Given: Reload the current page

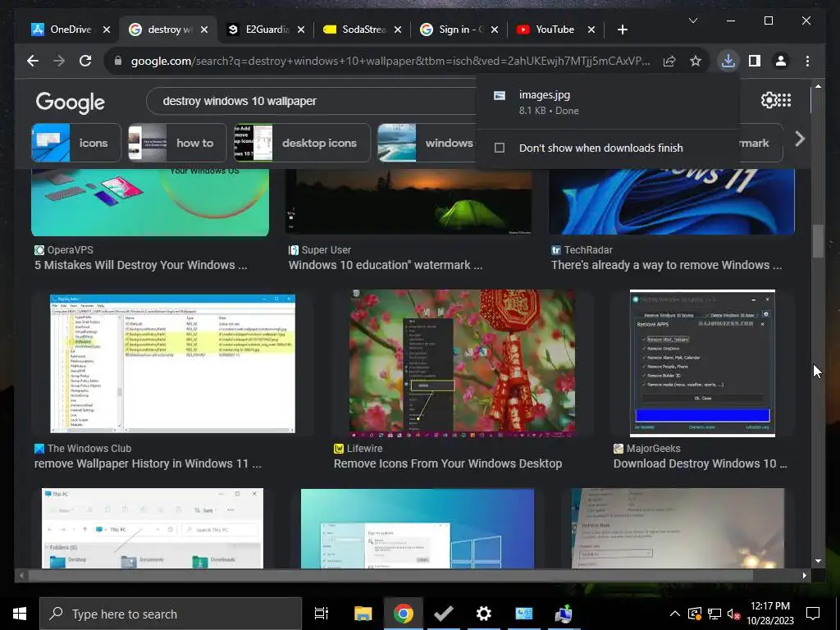Looking at the screenshot, I should [x=85, y=61].
